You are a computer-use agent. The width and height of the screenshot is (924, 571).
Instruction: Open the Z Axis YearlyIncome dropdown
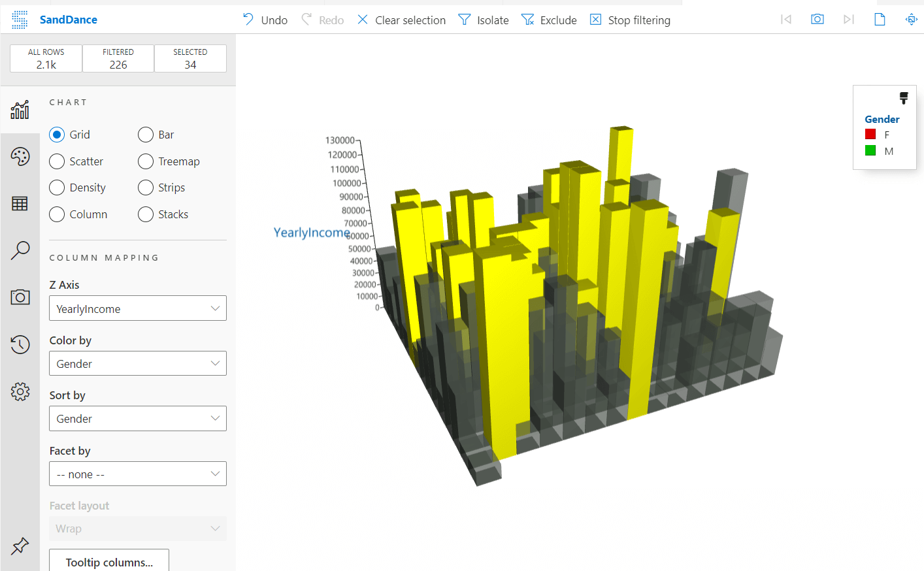click(x=137, y=308)
